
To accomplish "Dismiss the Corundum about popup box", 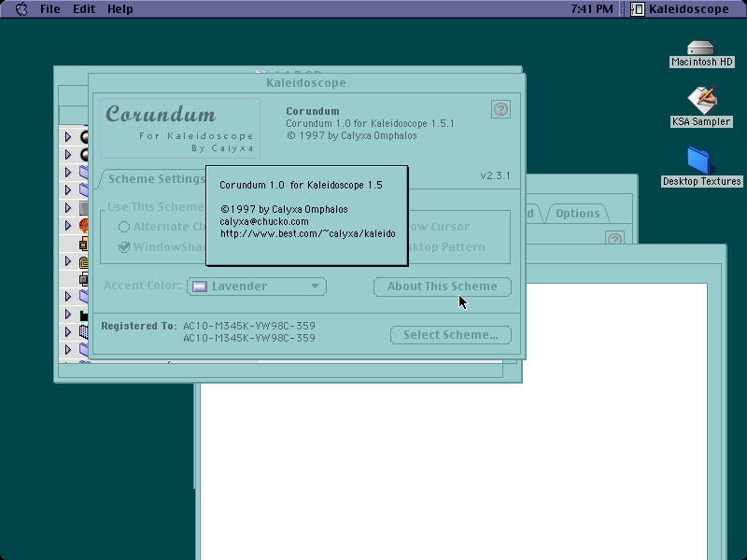I will point(307,216).
